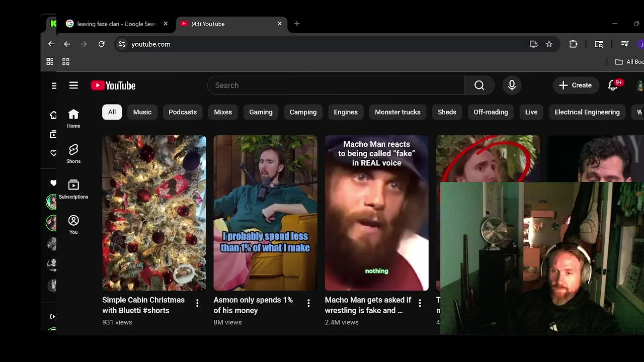Select the All filter chip
The image size is (644, 362).
pyautogui.click(x=112, y=112)
